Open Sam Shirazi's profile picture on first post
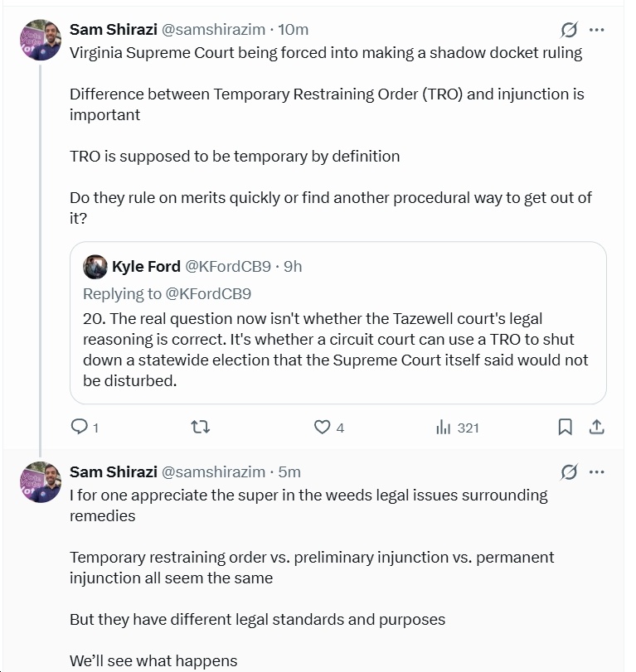Image resolution: width=636 pixels, height=672 pixels. click(x=40, y=40)
